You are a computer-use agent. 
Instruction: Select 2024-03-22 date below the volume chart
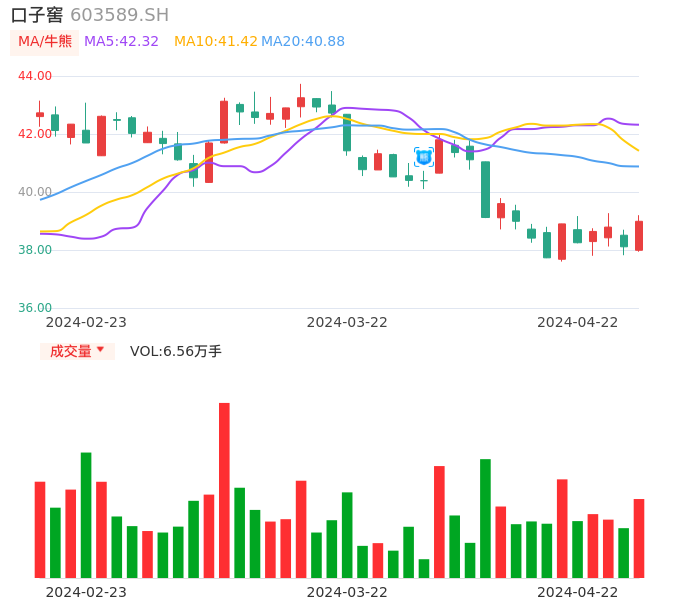[347, 592]
